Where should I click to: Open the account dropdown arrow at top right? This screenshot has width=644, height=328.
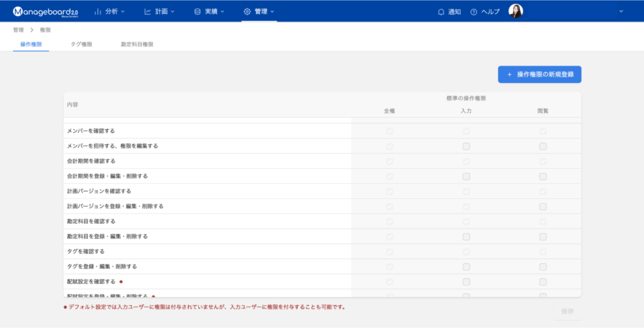pyautogui.click(x=621, y=11)
